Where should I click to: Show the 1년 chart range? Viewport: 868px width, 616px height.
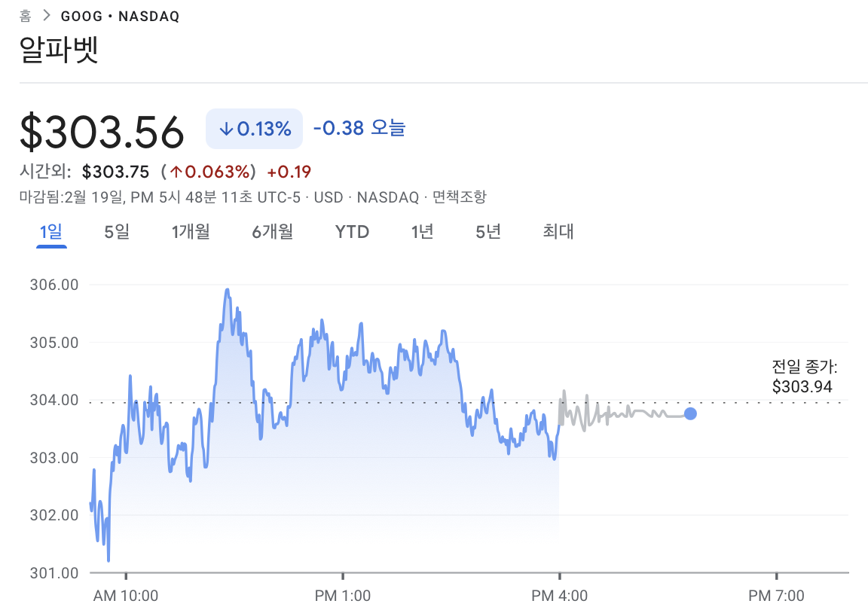422,232
